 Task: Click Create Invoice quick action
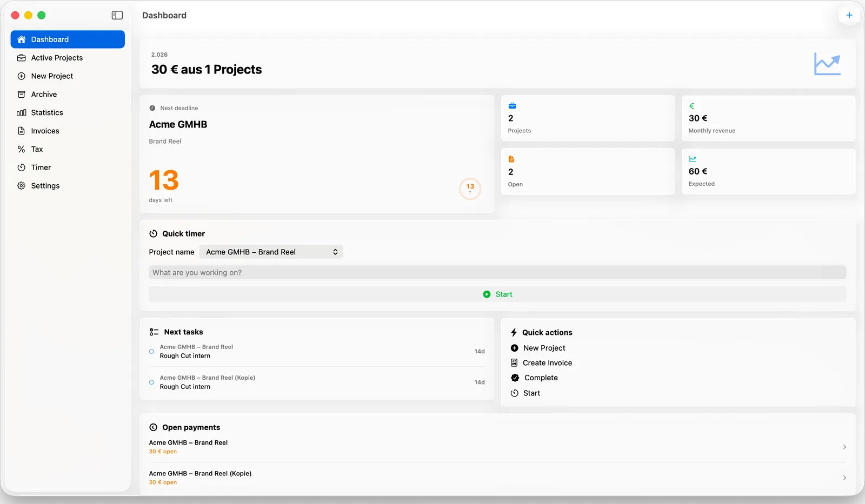click(541, 363)
